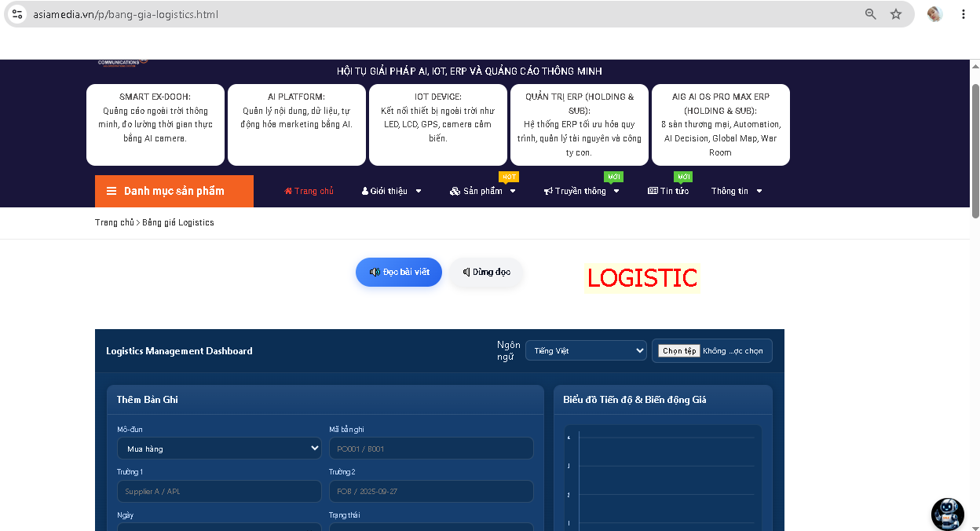Click the Chọn tệp file button
The height and width of the screenshot is (531, 980).
point(679,351)
